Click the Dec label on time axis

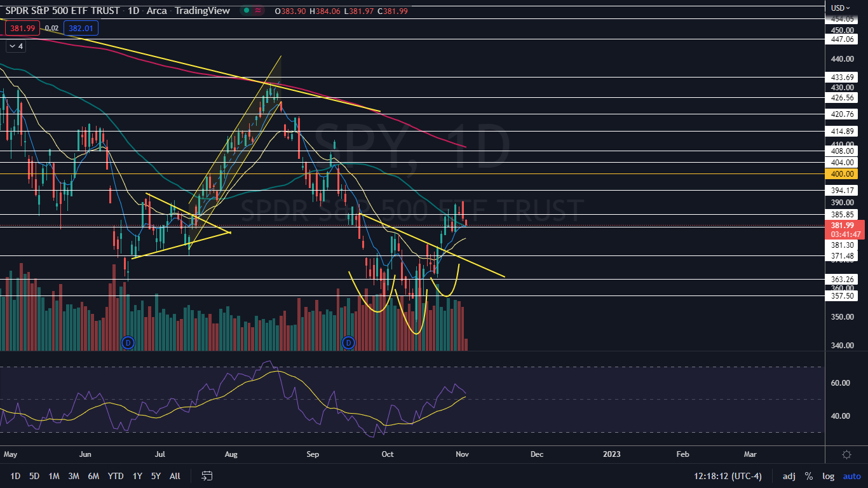tap(537, 454)
